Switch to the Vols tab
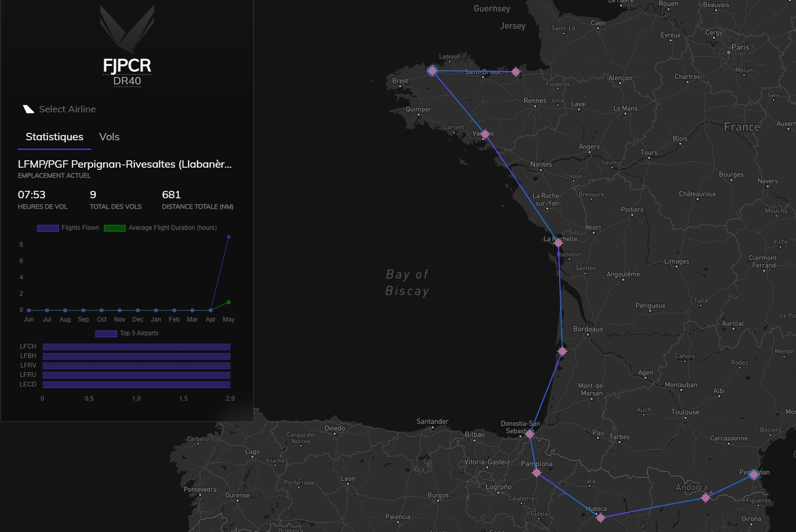The height and width of the screenshot is (532, 796). [x=109, y=137]
